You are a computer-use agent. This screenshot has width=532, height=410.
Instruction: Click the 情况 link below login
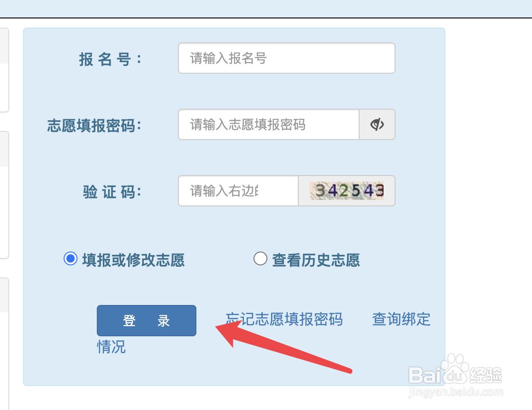point(111,346)
